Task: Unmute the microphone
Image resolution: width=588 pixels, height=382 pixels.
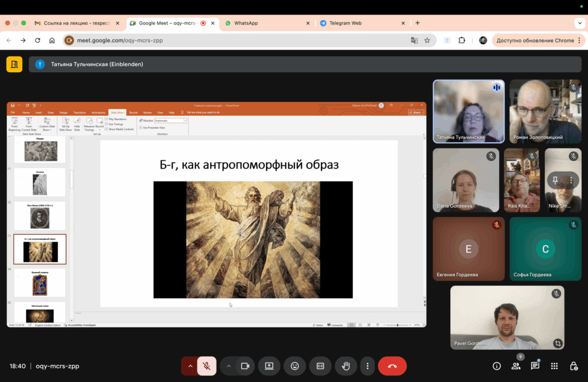Action: 207,366
